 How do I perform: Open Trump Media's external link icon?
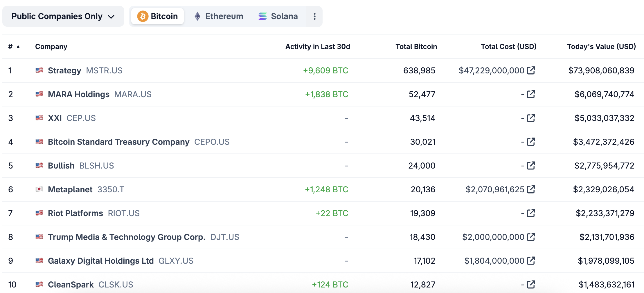[531, 237]
